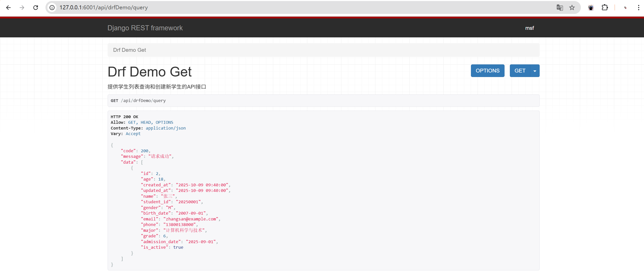Viewport: 644px width, 278px height.
Task: Focus the address bar URL text
Action: [104, 8]
